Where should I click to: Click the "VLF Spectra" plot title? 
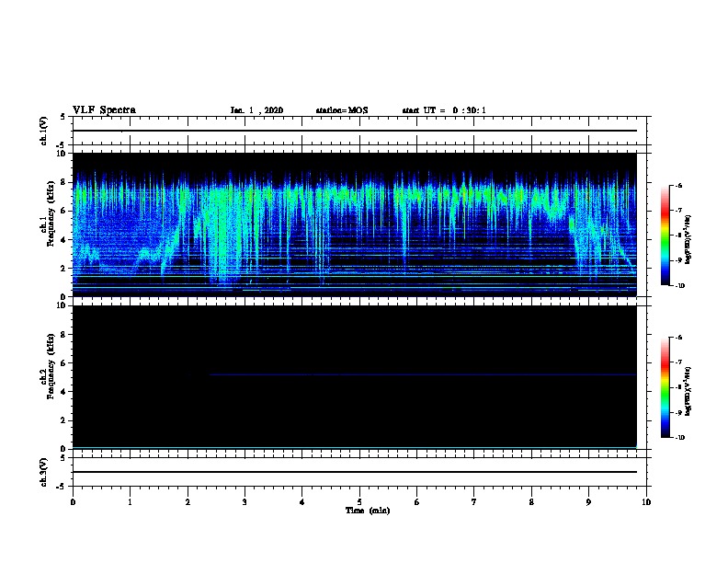pyautogui.click(x=104, y=110)
